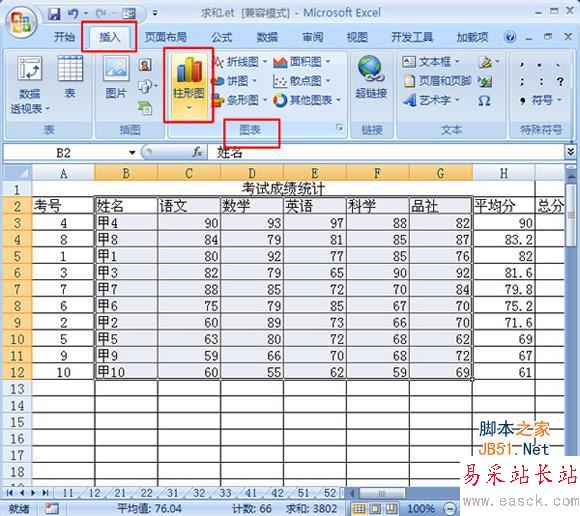
Task: Insert an Omega symbol
Action: (x=485, y=100)
